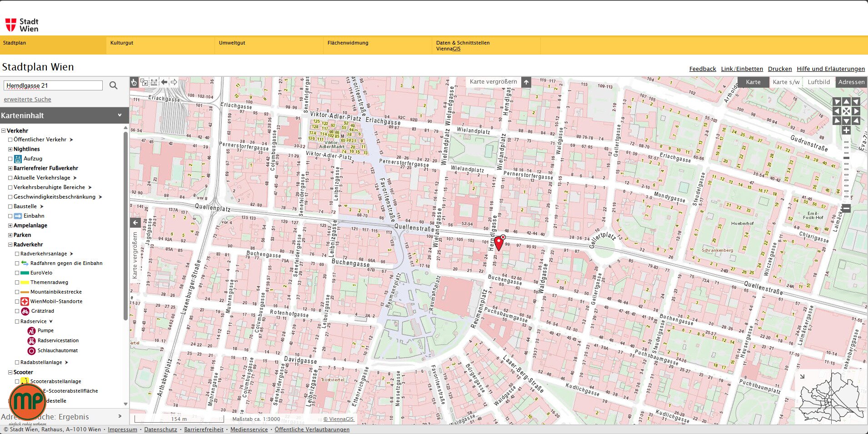Pan the map upward with arrow

pyautogui.click(x=846, y=102)
